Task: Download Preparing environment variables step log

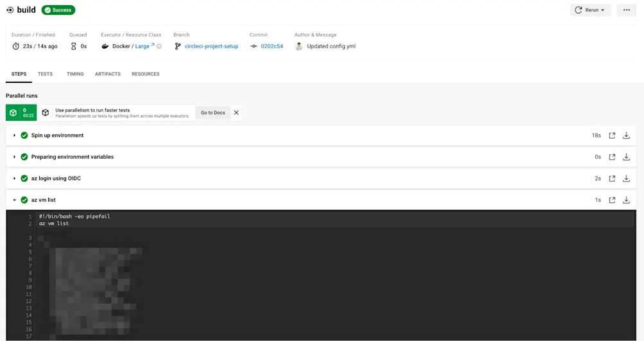Action: coord(626,157)
